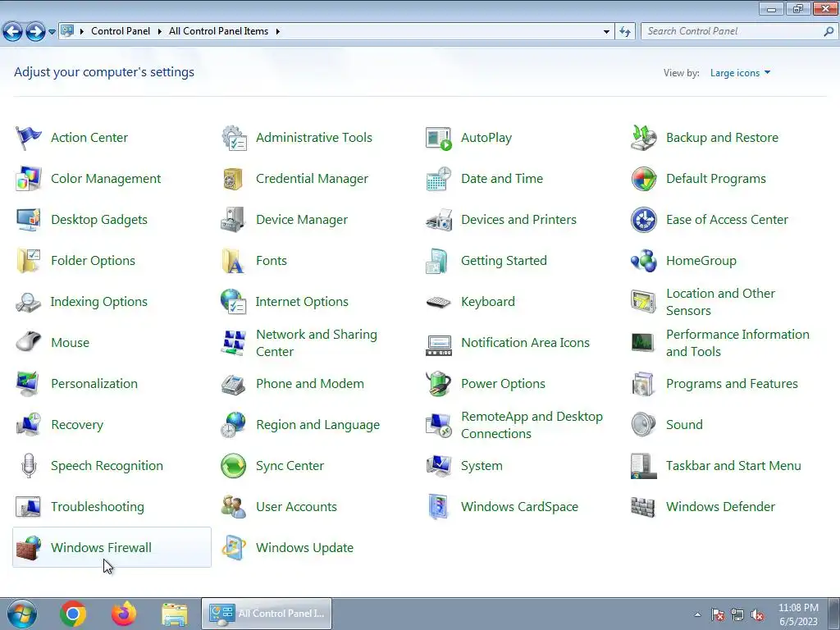
Task: Expand the address bar history dropdown arrow
Action: [606, 32]
